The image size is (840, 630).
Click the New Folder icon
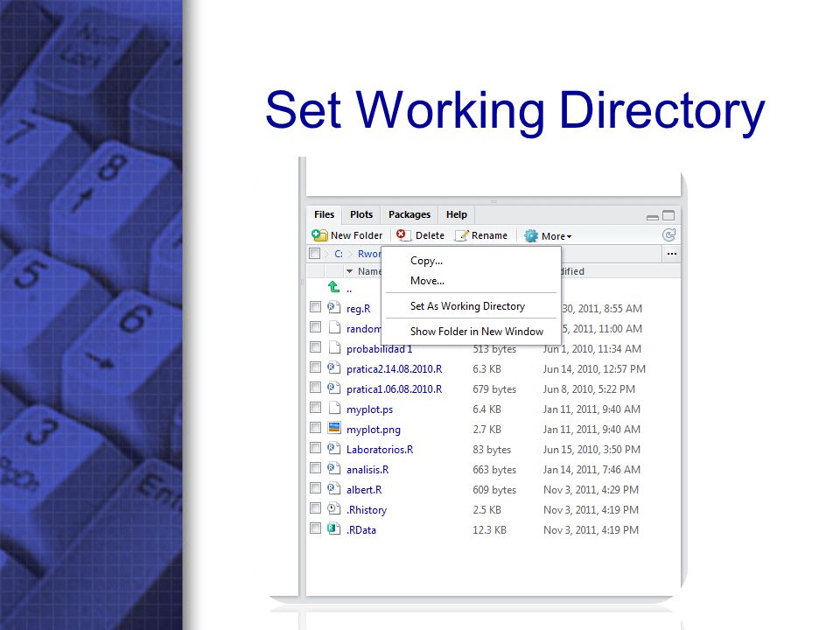(x=319, y=235)
